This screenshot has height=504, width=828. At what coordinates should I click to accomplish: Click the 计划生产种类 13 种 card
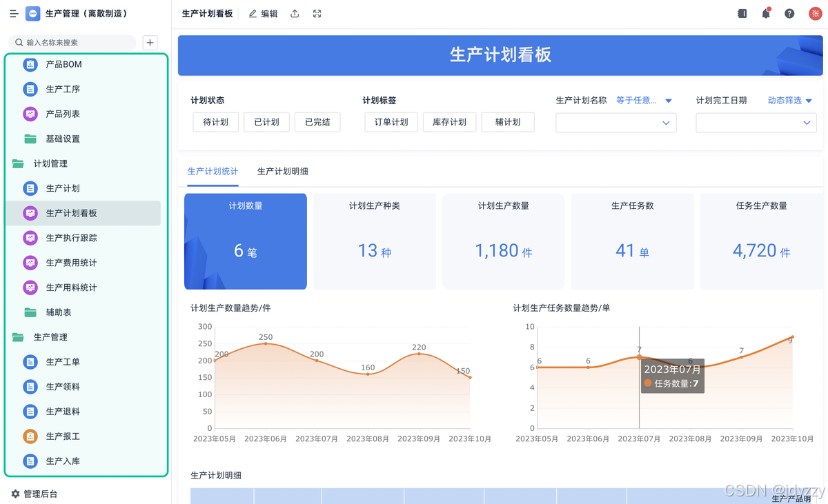(x=375, y=241)
